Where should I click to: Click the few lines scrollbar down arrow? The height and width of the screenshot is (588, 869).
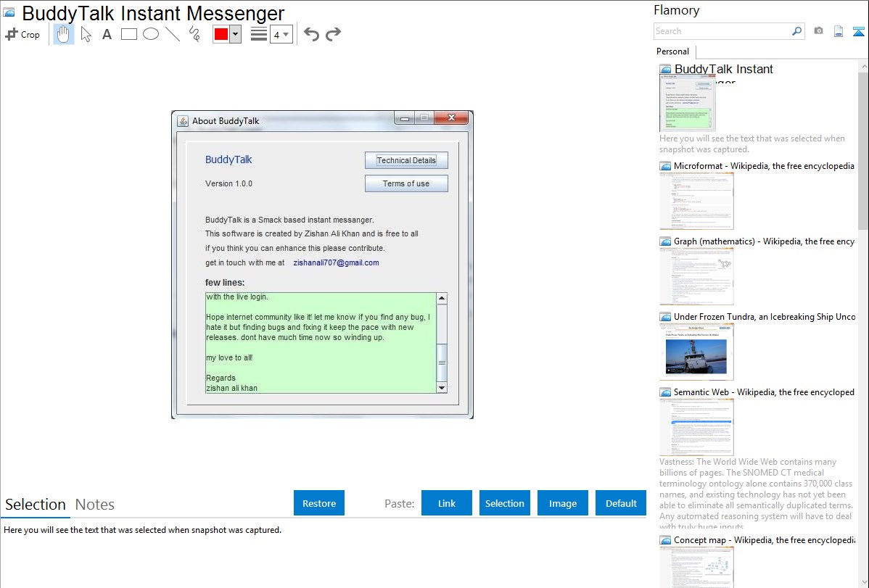[x=442, y=388]
